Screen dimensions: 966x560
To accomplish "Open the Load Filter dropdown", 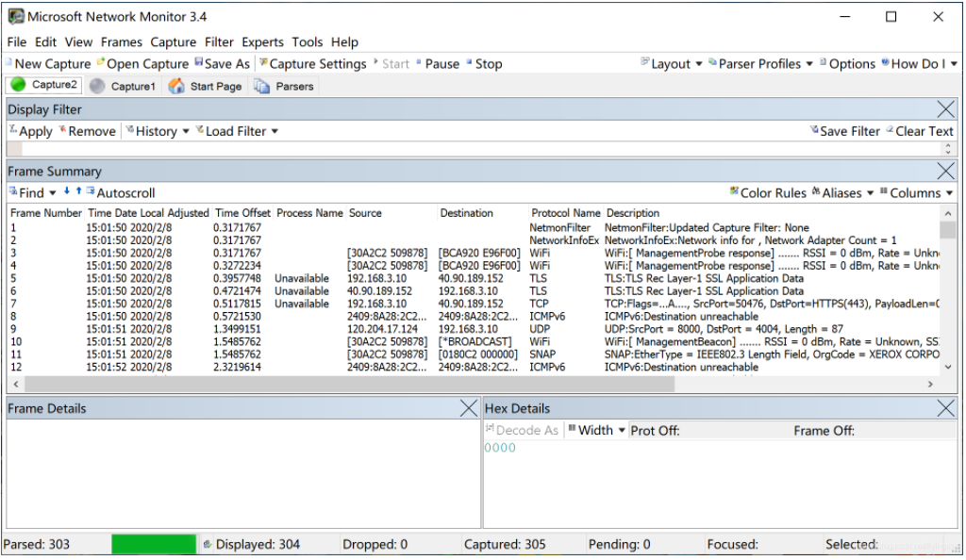I will click(x=237, y=132).
